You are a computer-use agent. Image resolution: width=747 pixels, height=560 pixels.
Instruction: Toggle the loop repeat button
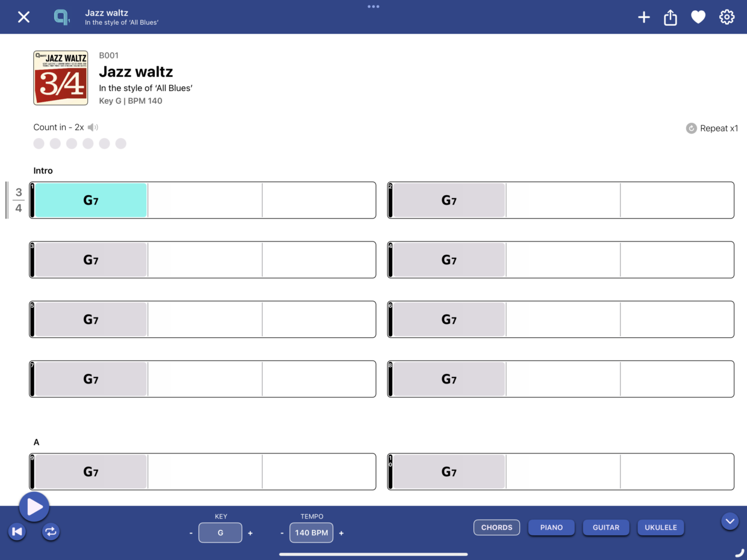point(51,531)
